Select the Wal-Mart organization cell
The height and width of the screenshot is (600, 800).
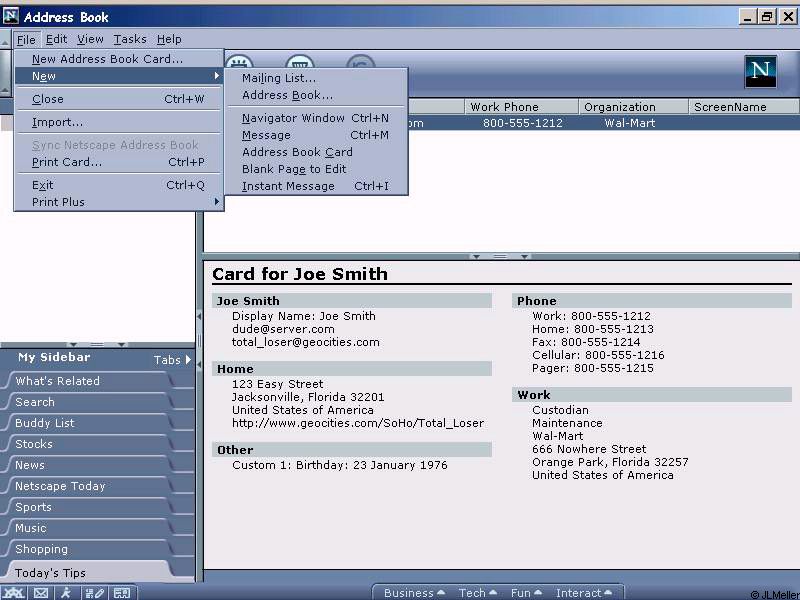pyautogui.click(x=630, y=123)
